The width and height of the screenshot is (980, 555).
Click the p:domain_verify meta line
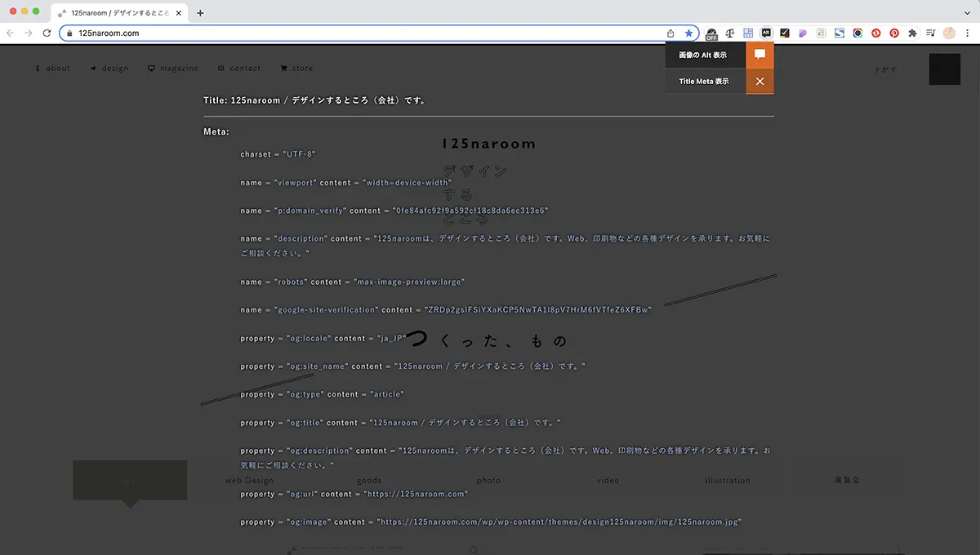coord(394,211)
